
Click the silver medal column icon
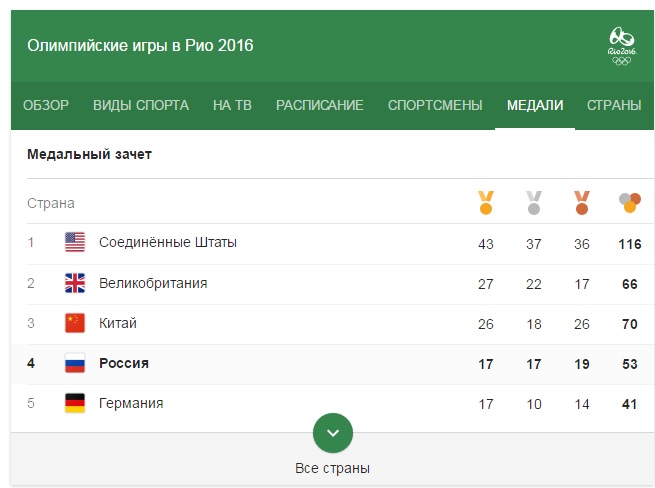(534, 203)
